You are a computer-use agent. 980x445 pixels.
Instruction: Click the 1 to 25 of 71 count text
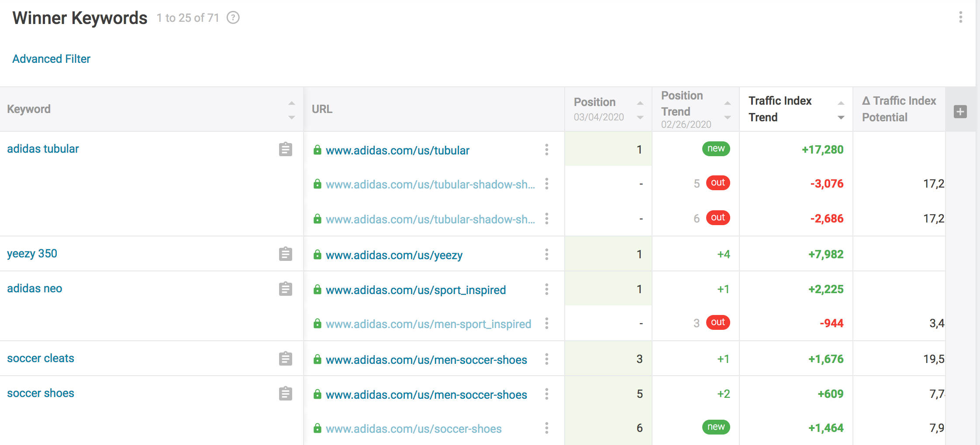coord(188,18)
